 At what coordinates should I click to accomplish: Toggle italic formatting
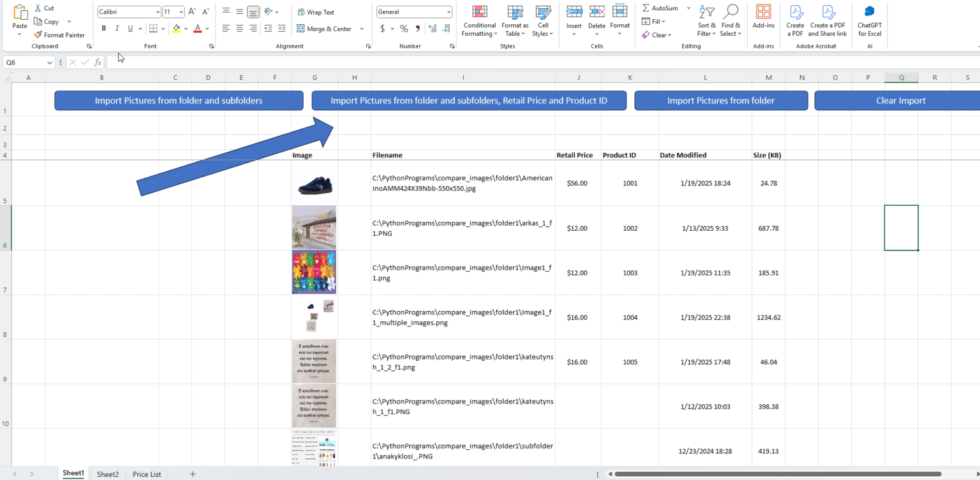point(117,28)
